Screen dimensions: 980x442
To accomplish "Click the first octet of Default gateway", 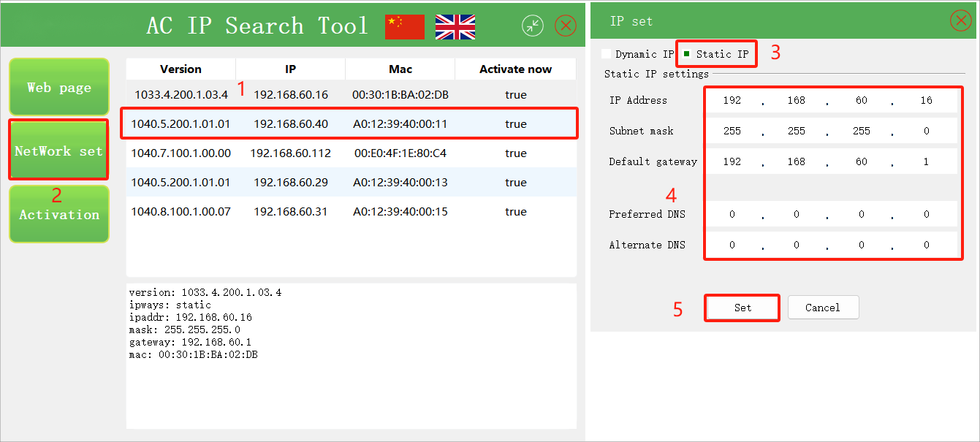I will [x=732, y=161].
